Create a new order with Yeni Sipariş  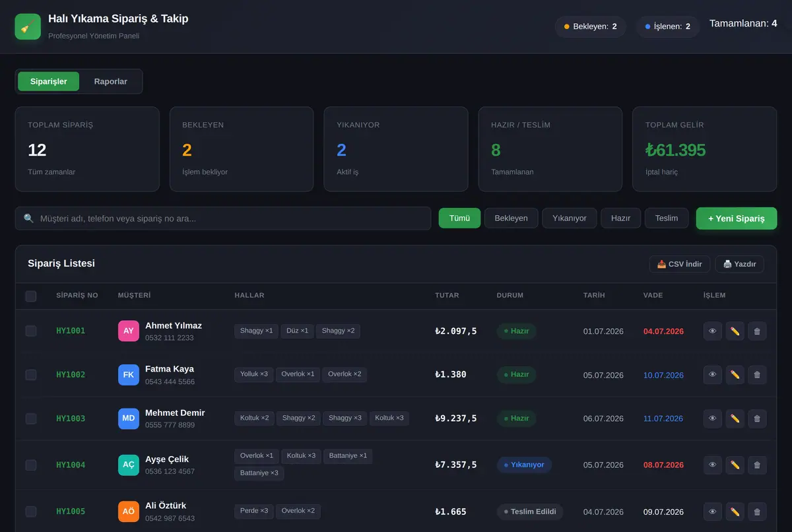click(x=737, y=218)
